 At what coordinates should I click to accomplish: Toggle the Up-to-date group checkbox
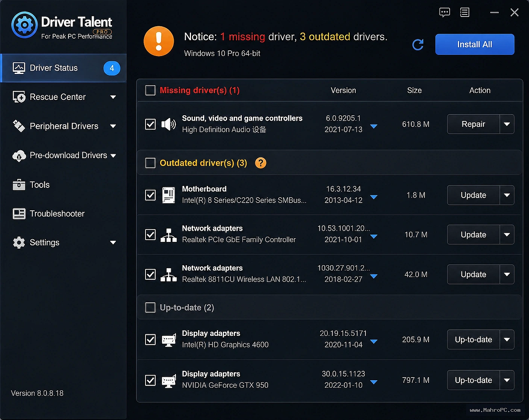tap(150, 308)
